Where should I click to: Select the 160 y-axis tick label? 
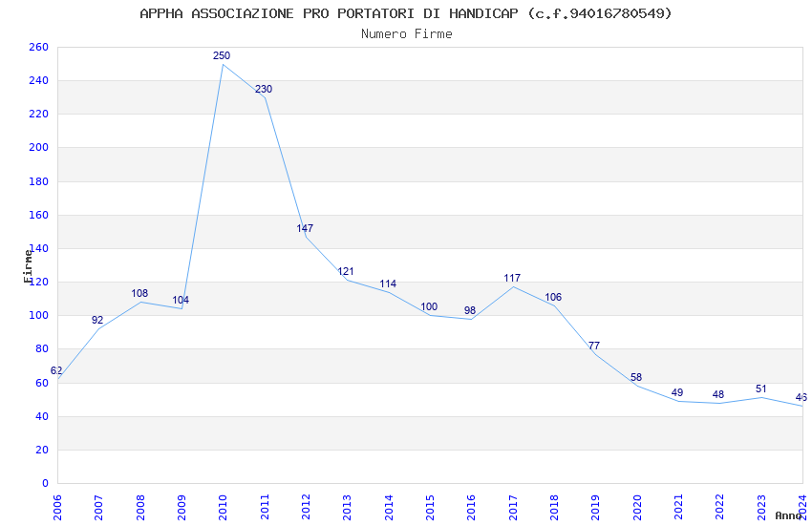pyautogui.click(x=39, y=215)
